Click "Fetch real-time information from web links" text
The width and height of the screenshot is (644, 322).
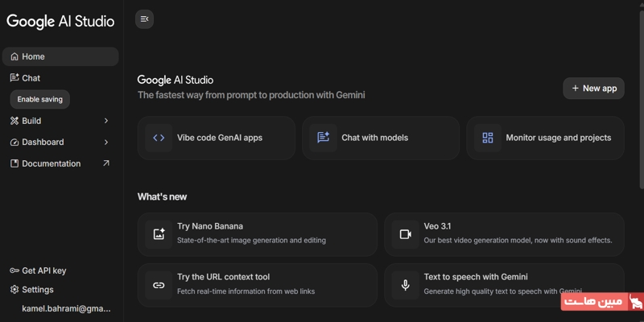246,291
